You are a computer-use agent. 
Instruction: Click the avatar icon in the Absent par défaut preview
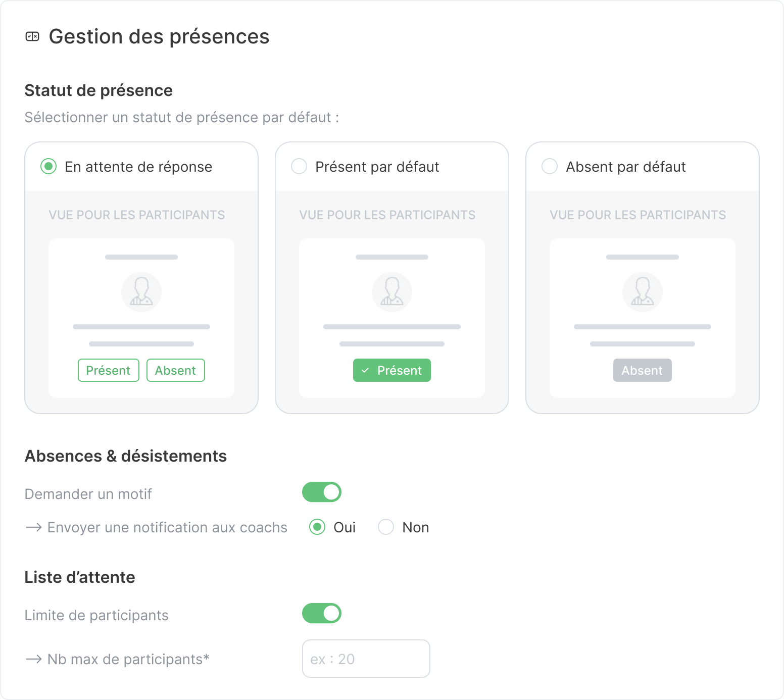(642, 292)
